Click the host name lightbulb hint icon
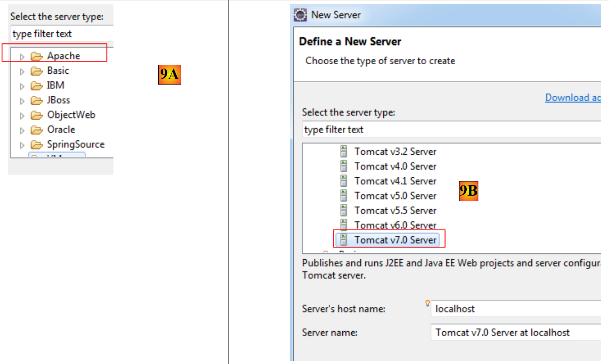The width and height of the screenshot is (609, 364). click(x=427, y=303)
